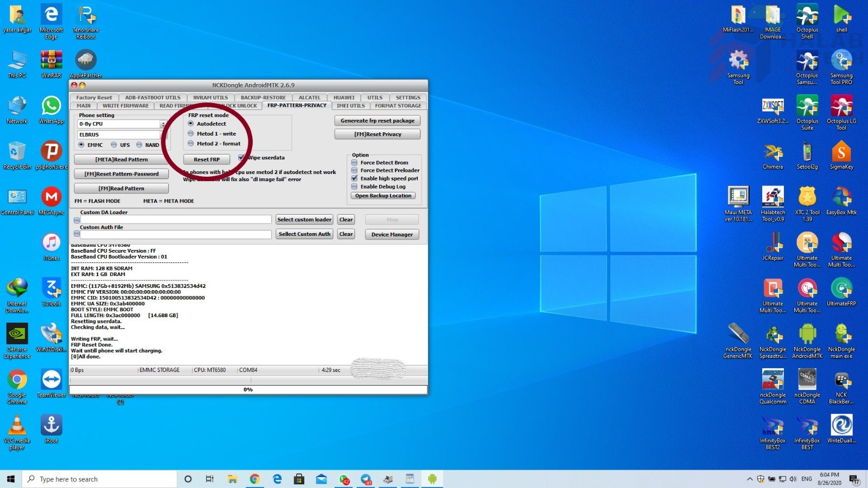Click Generate frp reset package
The width and height of the screenshot is (868, 488).
point(378,121)
